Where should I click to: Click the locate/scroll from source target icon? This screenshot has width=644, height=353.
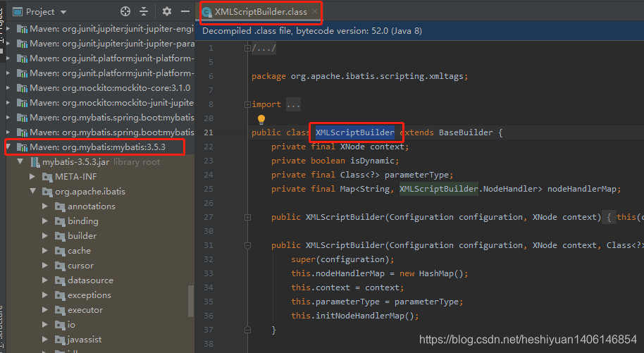pyautogui.click(x=125, y=11)
